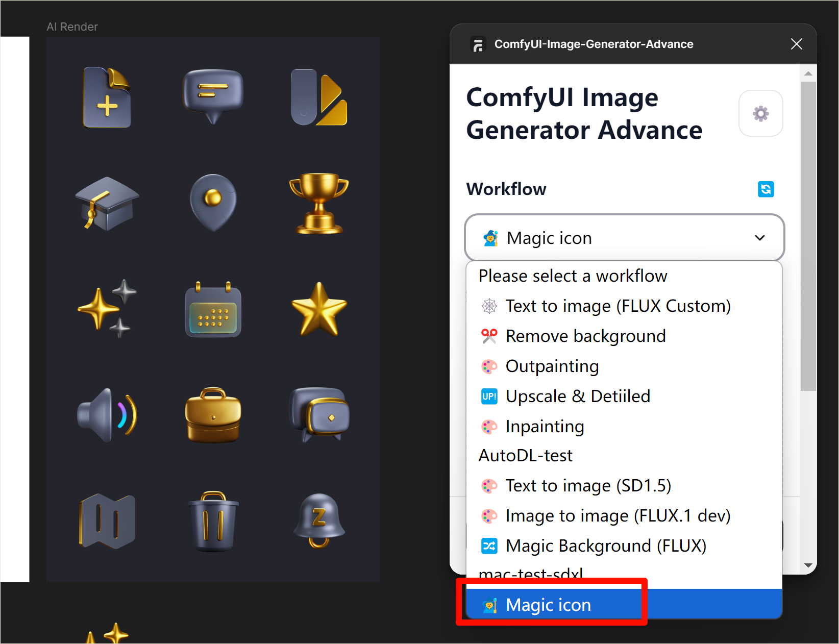Select the location pin icon

(213, 203)
